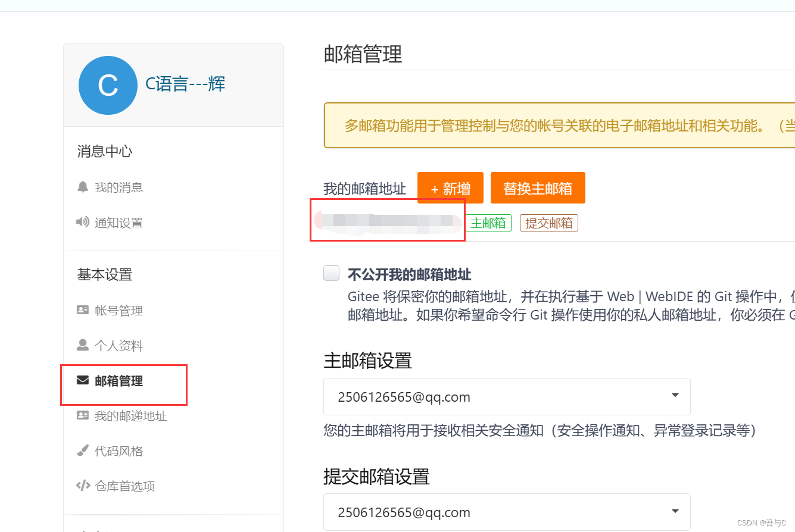795x532 pixels.
Task: Click the 主邮箱设置 section heading
Action: click(x=367, y=361)
